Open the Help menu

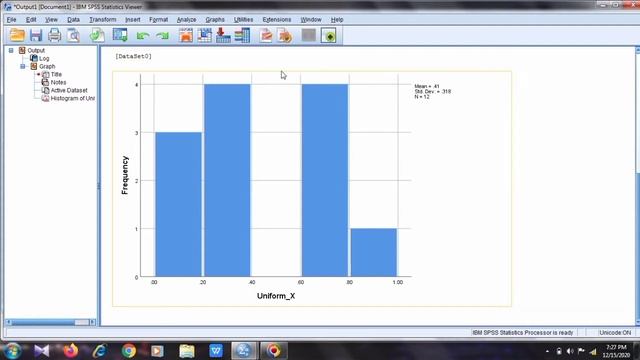coord(337,20)
